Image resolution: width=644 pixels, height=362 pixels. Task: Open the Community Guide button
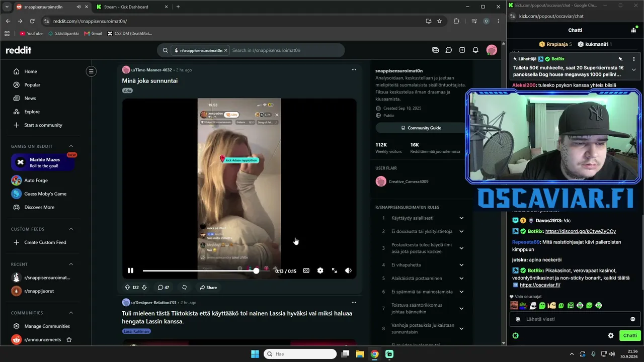coord(421,128)
